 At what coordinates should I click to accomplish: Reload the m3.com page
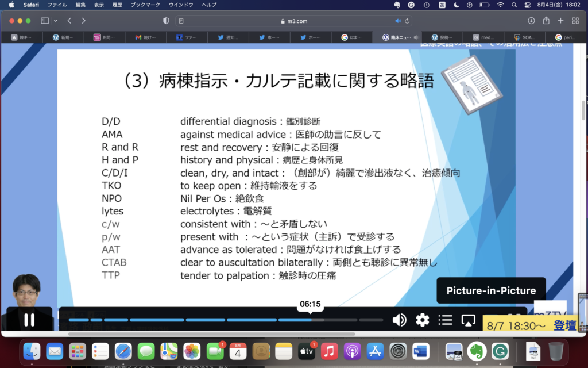(x=408, y=21)
